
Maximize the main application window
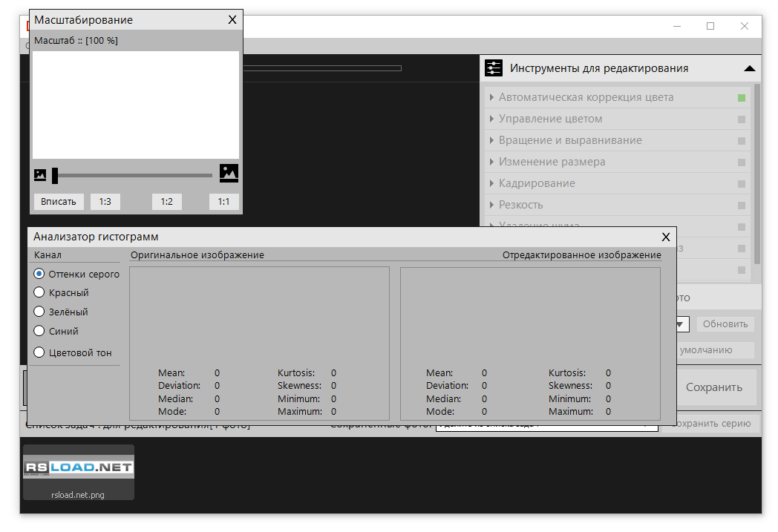(x=710, y=26)
